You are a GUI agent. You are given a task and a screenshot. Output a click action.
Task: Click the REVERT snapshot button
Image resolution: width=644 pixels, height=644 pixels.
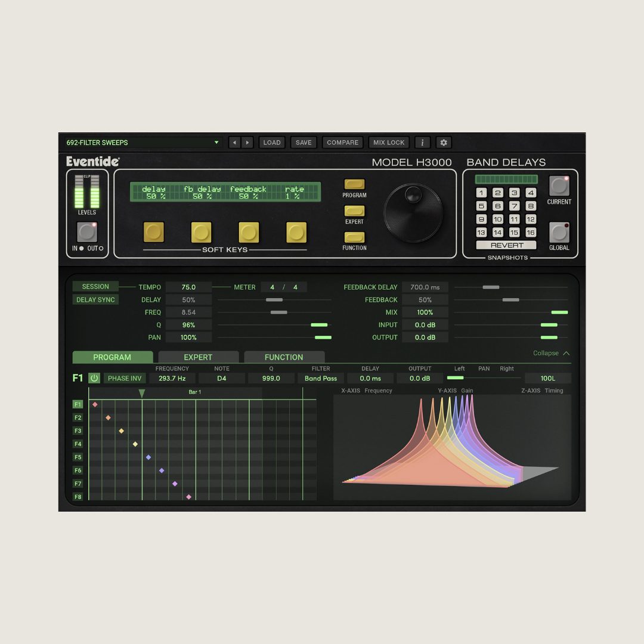[x=506, y=245]
